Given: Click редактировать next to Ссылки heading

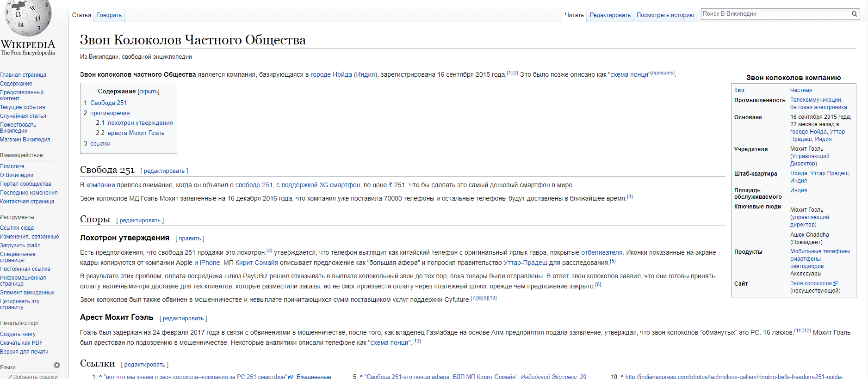Looking at the screenshot, I should (x=144, y=365).
